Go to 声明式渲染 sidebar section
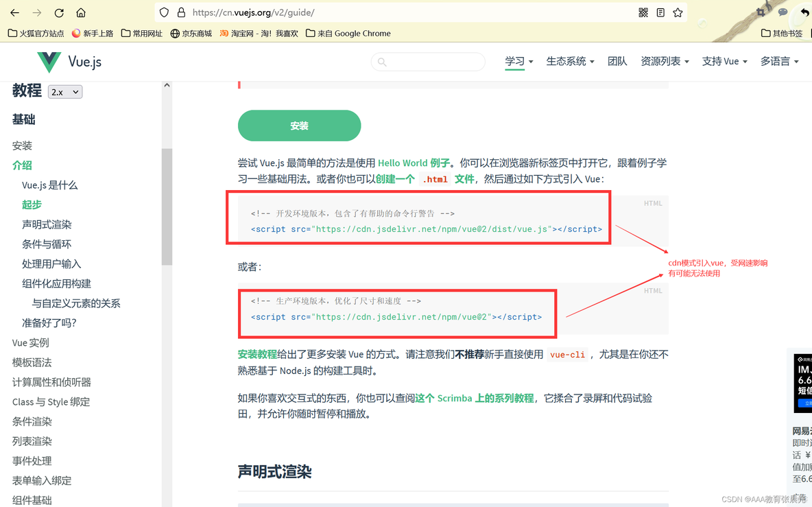The image size is (812, 507). [47, 224]
